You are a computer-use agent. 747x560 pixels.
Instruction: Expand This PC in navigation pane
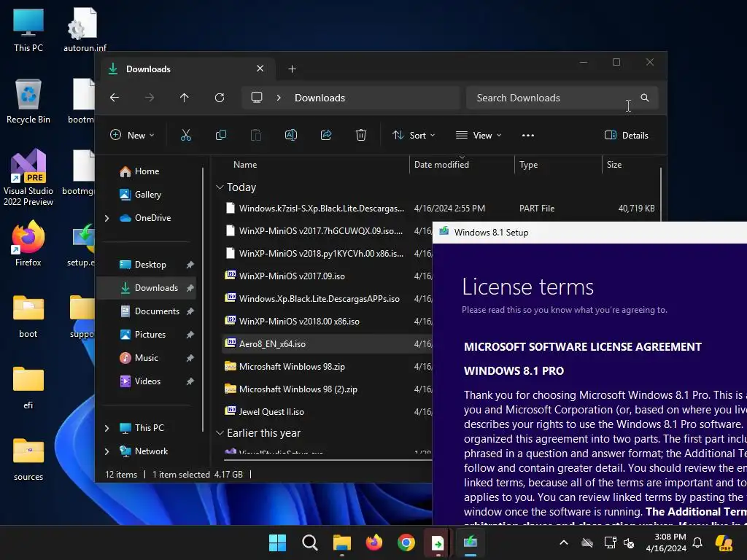107,428
